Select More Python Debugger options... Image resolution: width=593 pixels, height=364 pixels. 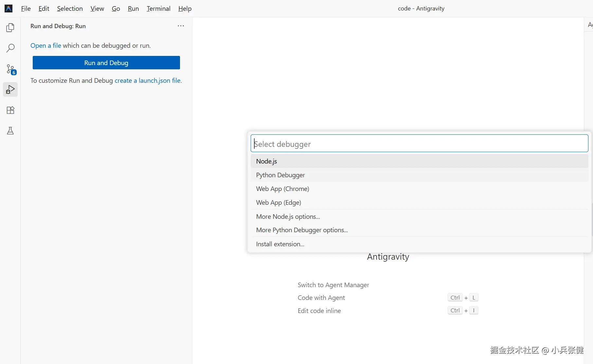420,230
